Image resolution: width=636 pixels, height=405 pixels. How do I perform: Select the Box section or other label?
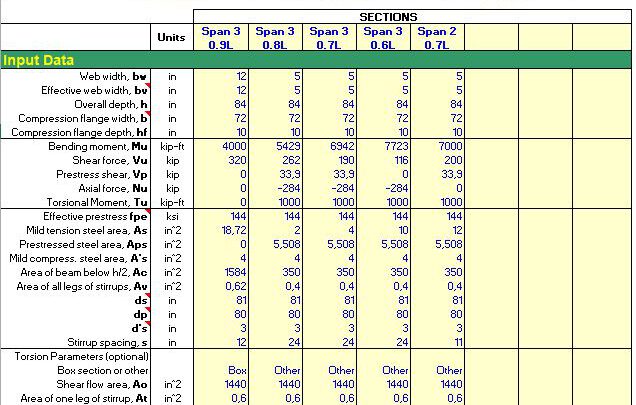pos(103,371)
